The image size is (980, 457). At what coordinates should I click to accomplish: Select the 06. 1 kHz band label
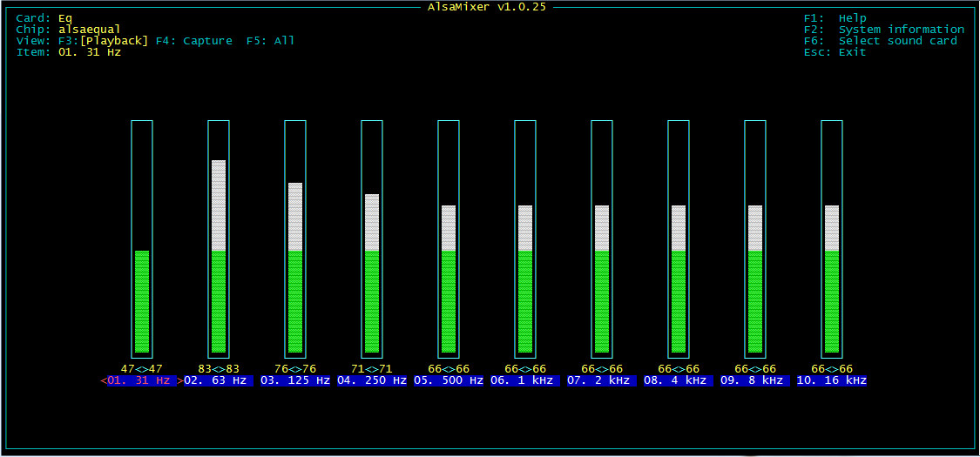tap(524, 380)
